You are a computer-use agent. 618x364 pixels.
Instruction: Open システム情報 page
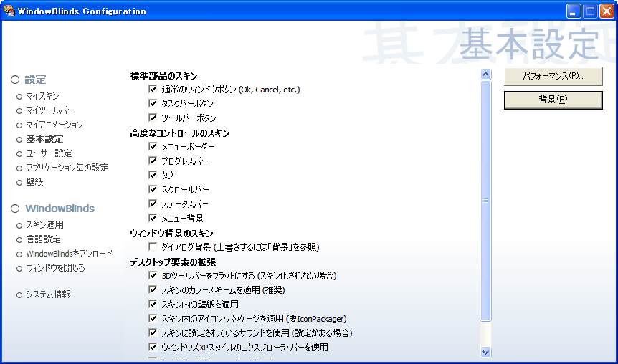pos(49,294)
